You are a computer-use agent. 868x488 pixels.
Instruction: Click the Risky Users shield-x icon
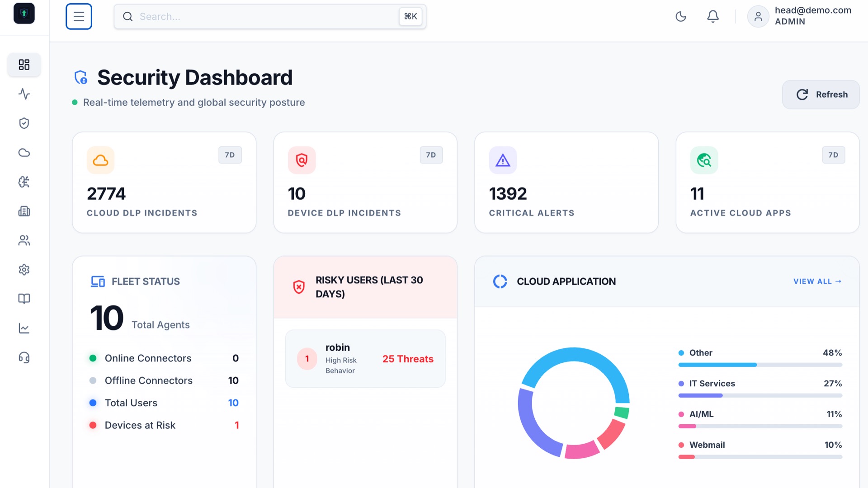299,287
